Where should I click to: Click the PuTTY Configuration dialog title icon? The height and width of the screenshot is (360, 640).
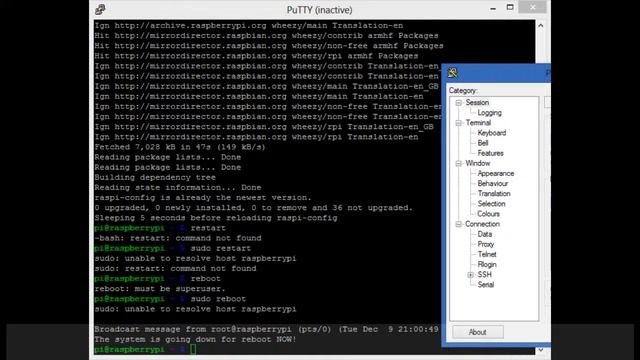point(453,73)
